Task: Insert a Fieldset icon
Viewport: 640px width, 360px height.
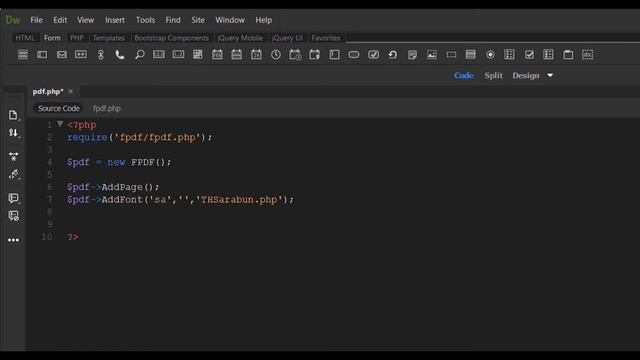Action: point(568,55)
